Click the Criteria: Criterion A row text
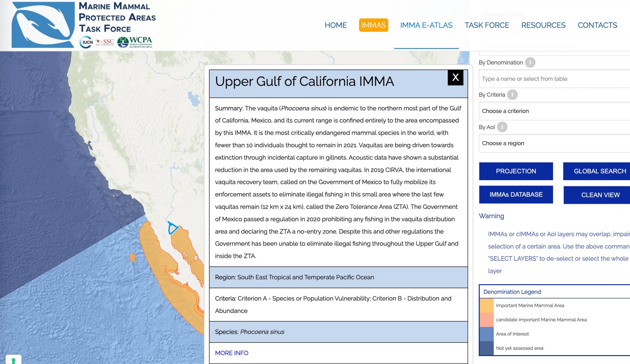Image resolution: width=630 pixels, height=364 pixels. 333,304
